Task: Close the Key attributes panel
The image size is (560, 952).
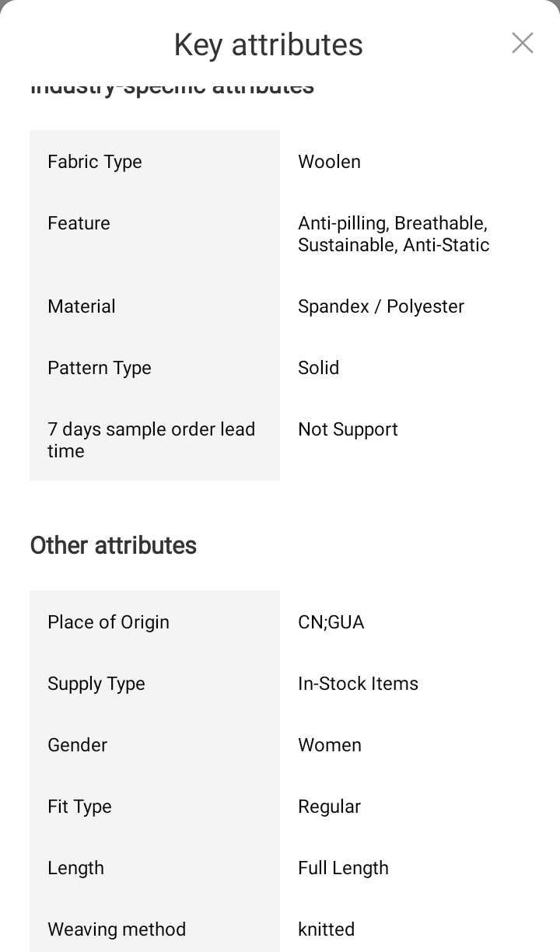Action: click(x=523, y=44)
